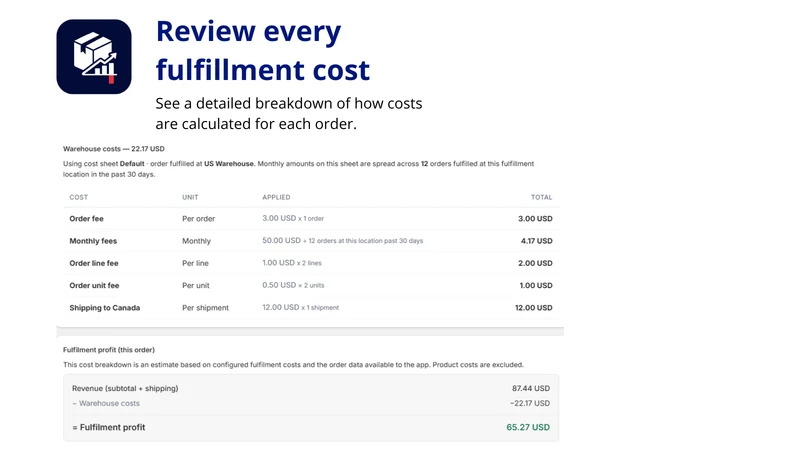800x450 pixels.
Task: Click the APPLIED column header
Action: point(276,197)
